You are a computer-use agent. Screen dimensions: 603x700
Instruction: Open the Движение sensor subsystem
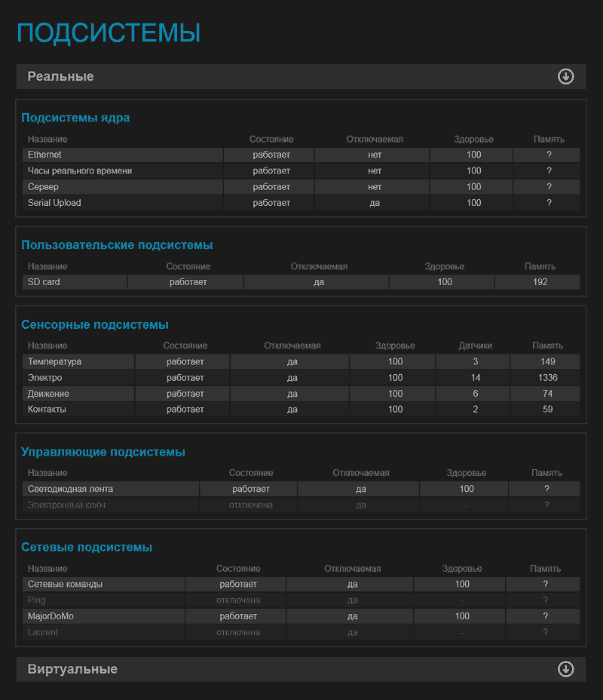click(49, 394)
